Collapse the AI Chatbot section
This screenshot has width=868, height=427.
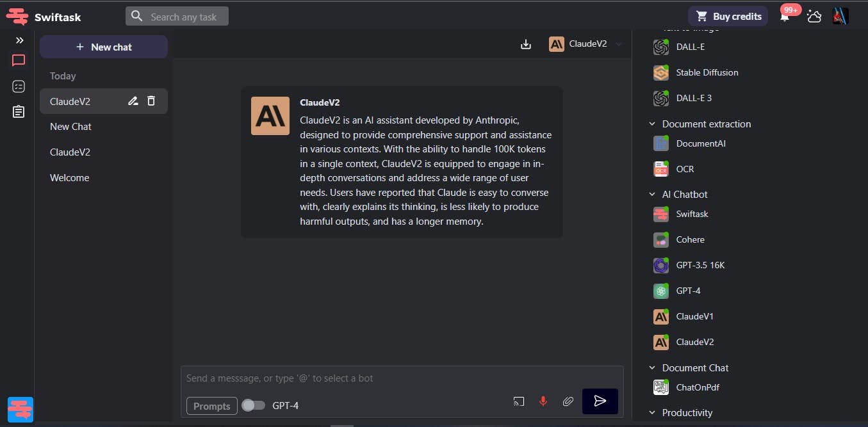[x=652, y=195]
